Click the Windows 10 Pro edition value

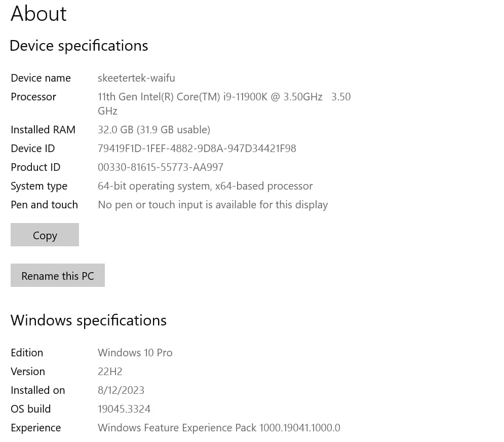[x=135, y=353]
